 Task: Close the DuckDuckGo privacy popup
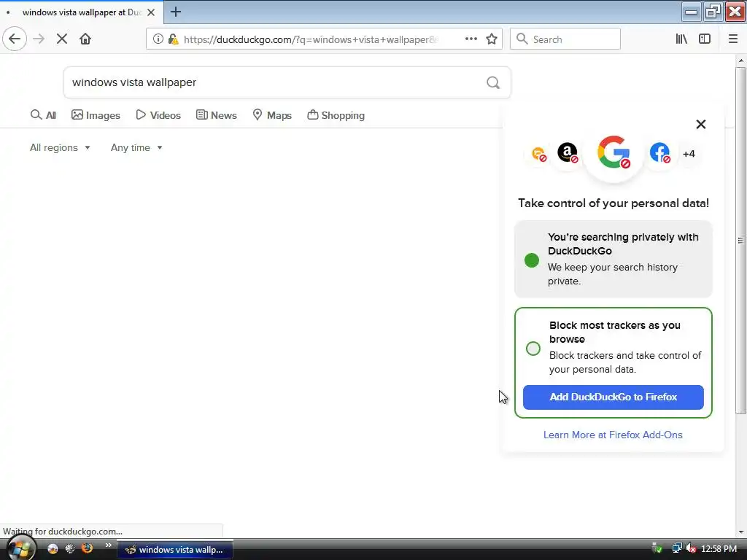701,124
